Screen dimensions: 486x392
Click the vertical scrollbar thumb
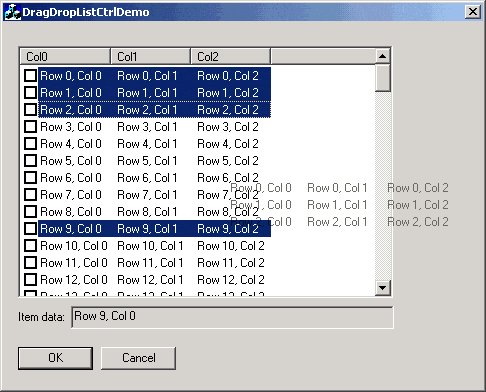point(382,77)
